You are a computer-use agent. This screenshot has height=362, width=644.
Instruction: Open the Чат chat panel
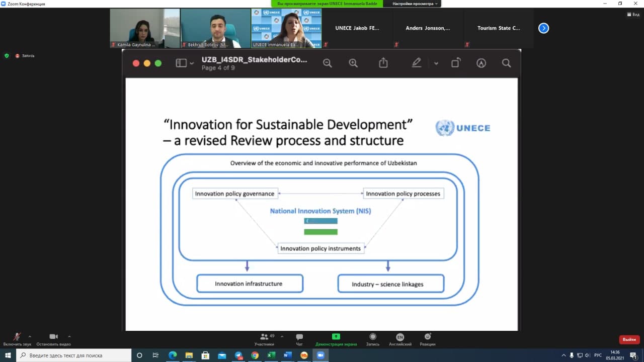pos(299,337)
